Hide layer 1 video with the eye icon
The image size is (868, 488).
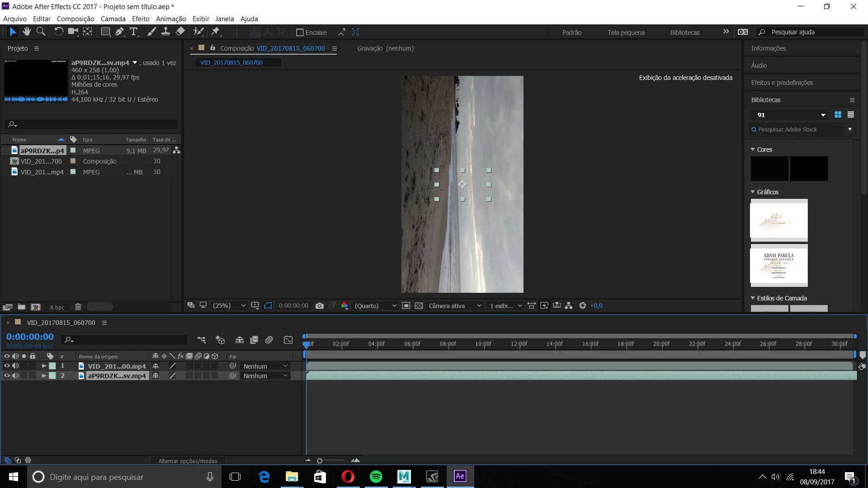[x=7, y=366]
